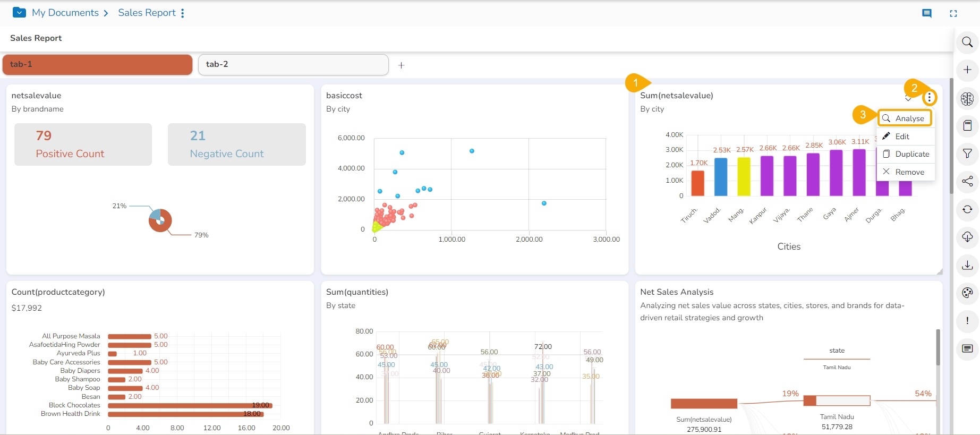Open the AI brain insights icon
The width and height of the screenshot is (980, 435).
point(967,98)
